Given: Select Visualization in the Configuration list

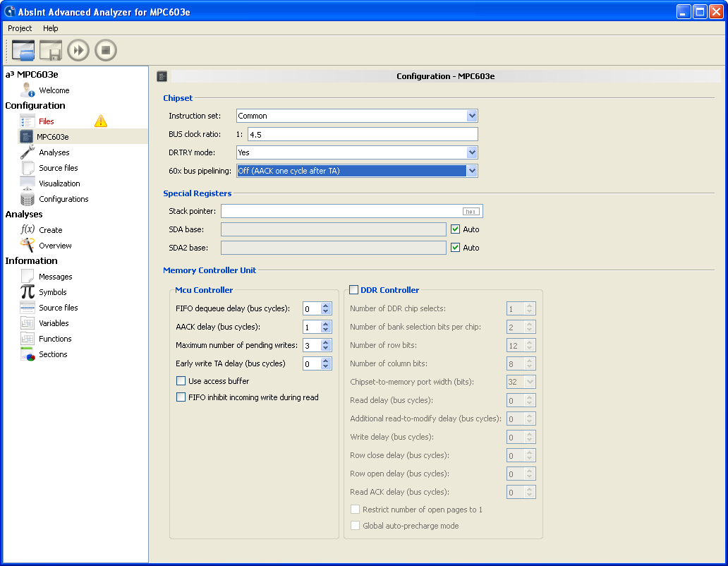Looking at the screenshot, I should tap(59, 183).
